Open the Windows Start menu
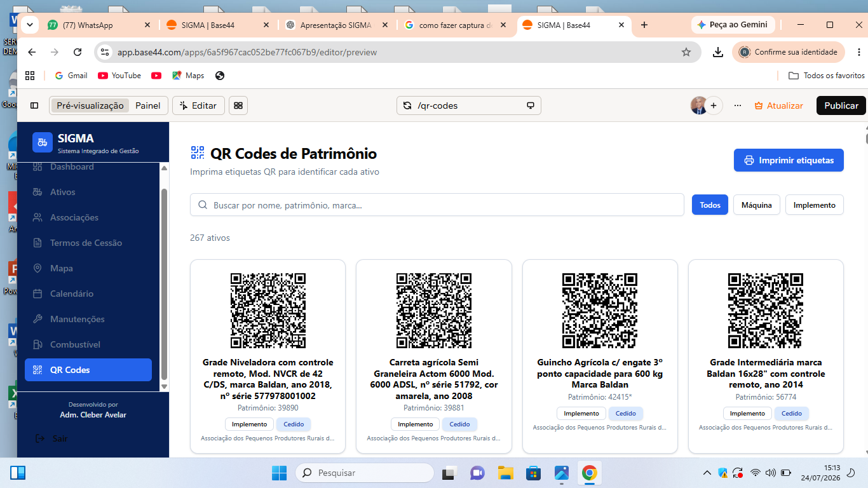 tap(279, 473)
